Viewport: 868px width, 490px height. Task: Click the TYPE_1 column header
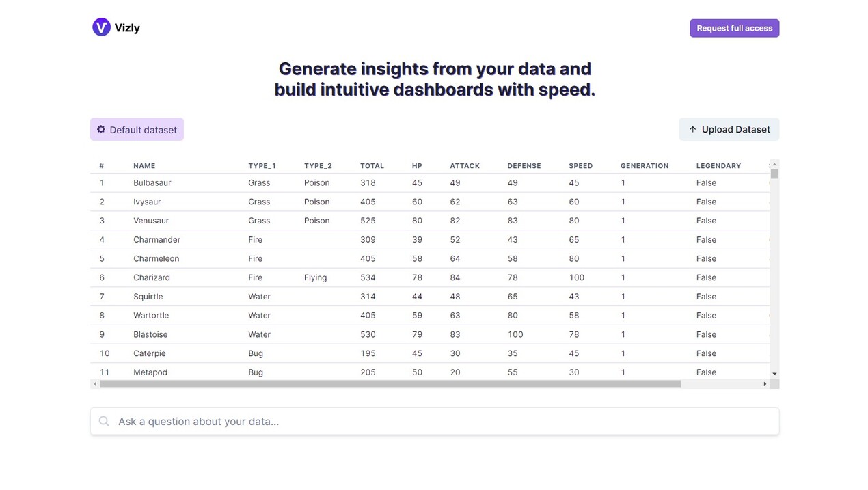[262, 166]
